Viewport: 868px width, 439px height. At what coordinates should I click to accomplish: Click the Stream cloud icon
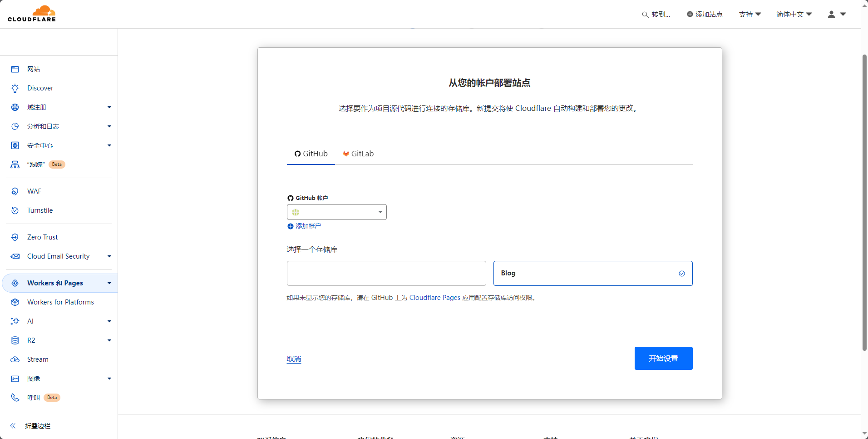[15, 359]
